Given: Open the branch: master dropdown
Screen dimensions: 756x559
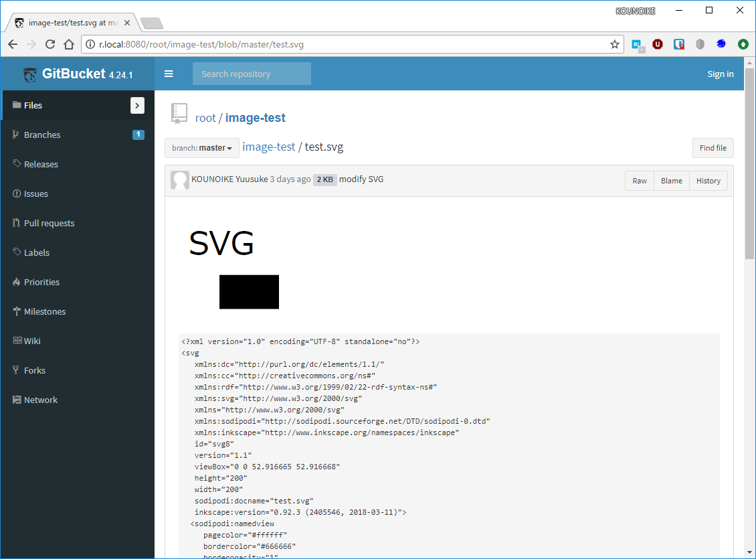Looking at the screenshot, I should coord(202,147).
